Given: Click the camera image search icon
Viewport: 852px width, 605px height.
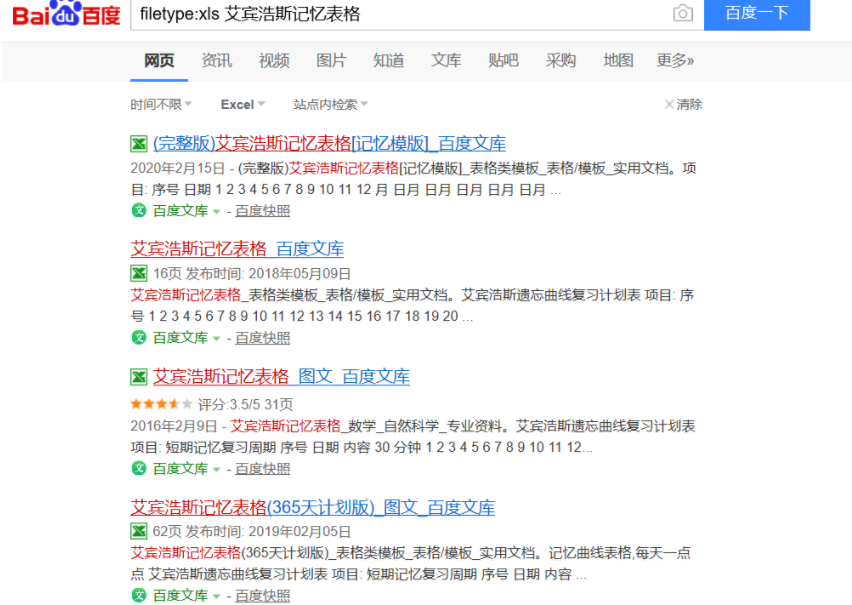Looking at the screenshot, I should click(x=682, y=13).
